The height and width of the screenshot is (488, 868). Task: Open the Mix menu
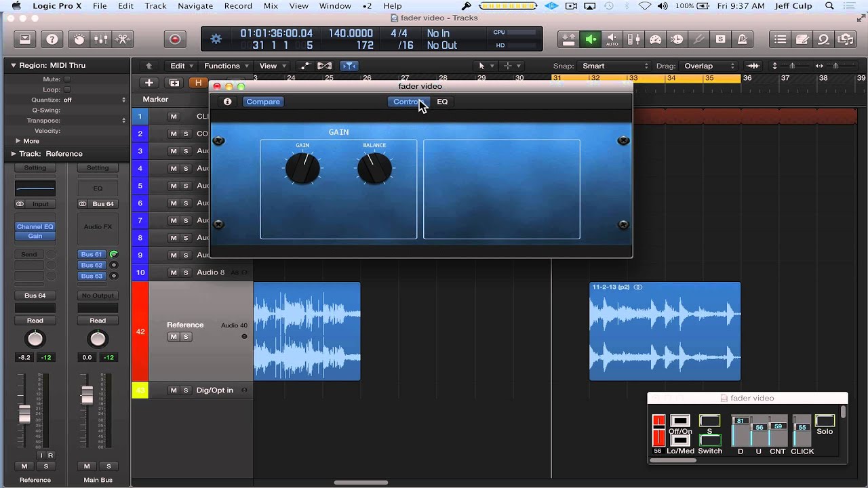click(271, 6)
